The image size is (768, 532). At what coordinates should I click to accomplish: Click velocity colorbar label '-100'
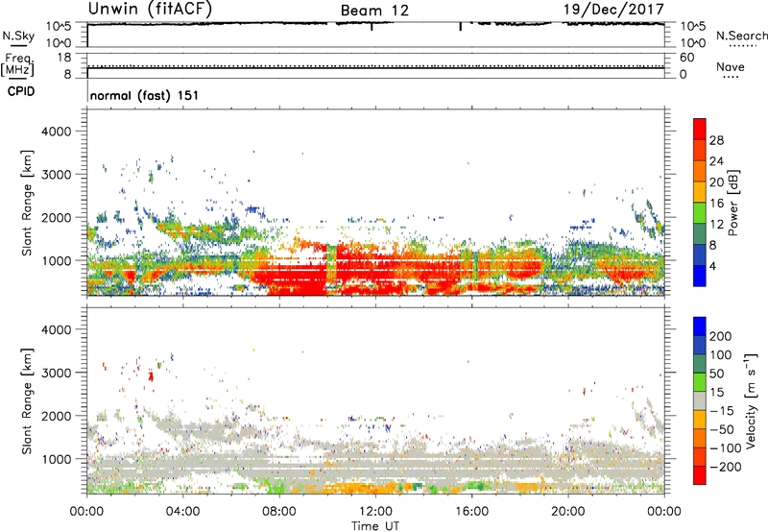click(725, 447)
